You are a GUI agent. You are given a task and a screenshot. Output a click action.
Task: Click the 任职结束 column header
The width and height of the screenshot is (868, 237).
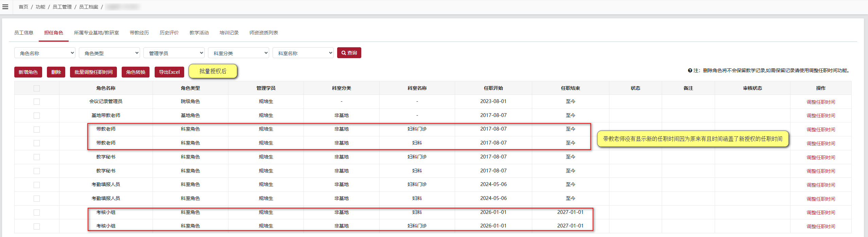570,88
